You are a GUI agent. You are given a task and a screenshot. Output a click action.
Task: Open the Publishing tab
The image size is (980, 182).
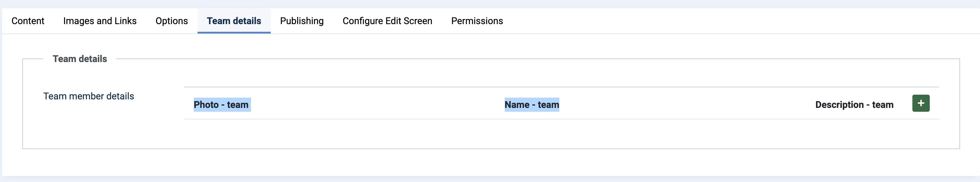[302, 21]
